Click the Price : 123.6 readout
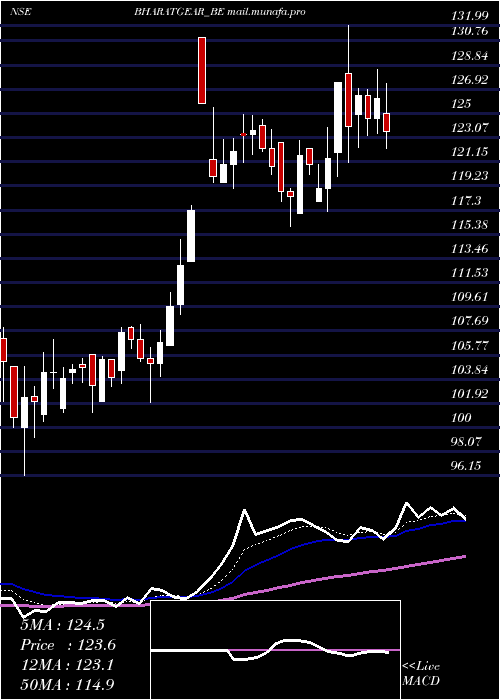This screenshot has width=500, height=700. (x=68, y=645)
